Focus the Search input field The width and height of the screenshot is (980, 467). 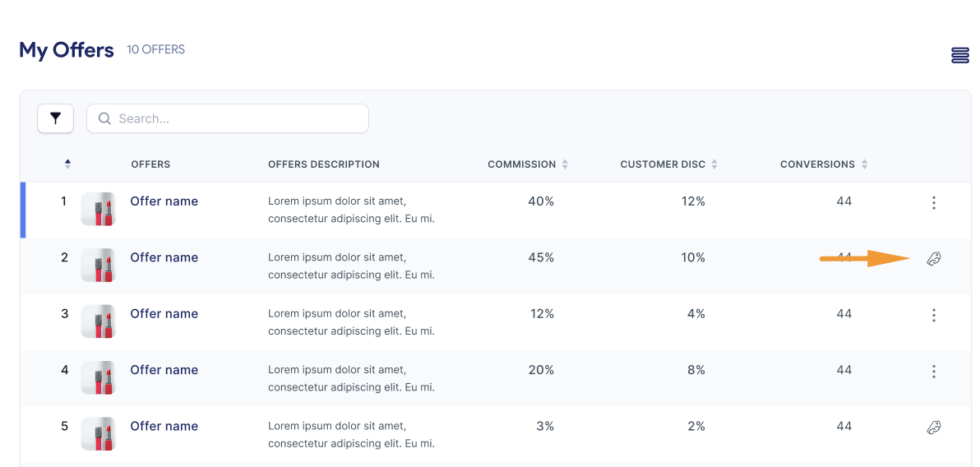[x=238, y=118]
